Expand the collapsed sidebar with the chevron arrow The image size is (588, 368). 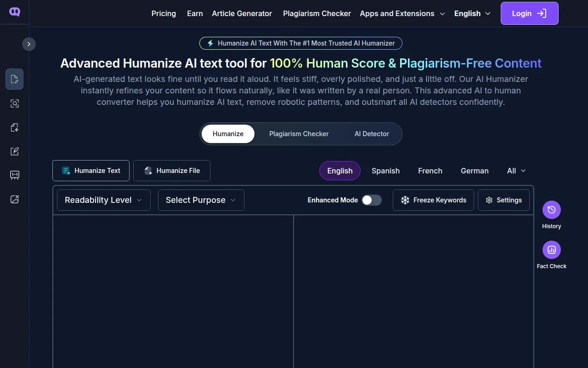point(28,44)
